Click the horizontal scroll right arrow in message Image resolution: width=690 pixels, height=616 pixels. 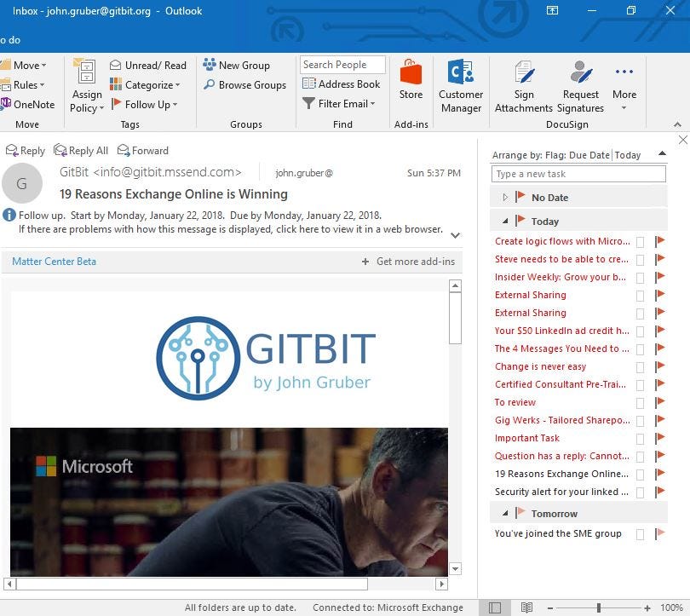441,584
